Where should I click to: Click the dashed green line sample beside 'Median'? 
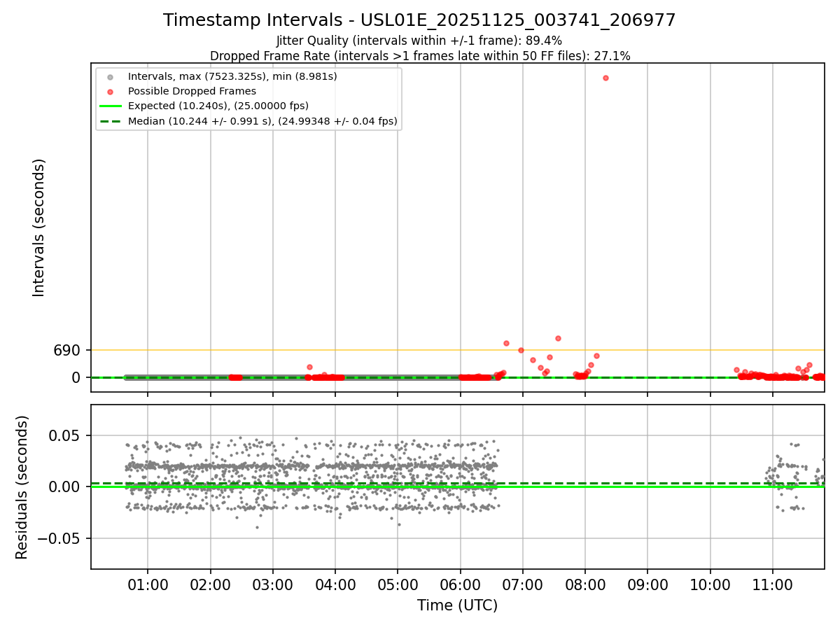click(x=110, y=121)
